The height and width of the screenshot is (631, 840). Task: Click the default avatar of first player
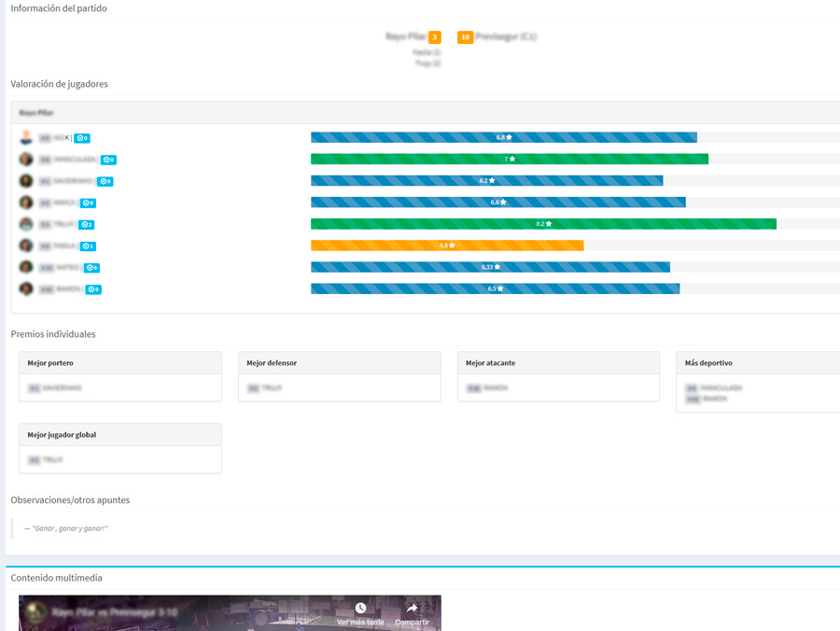(26, 137)
